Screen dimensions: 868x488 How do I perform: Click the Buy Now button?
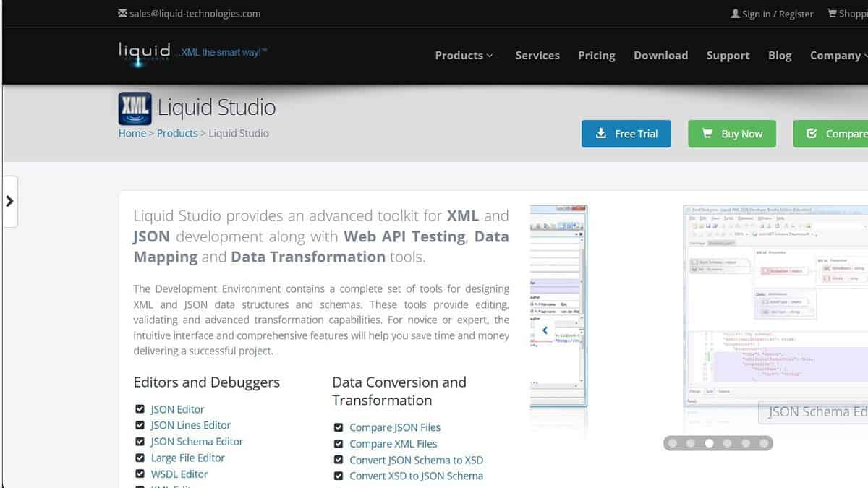[732, 134]
